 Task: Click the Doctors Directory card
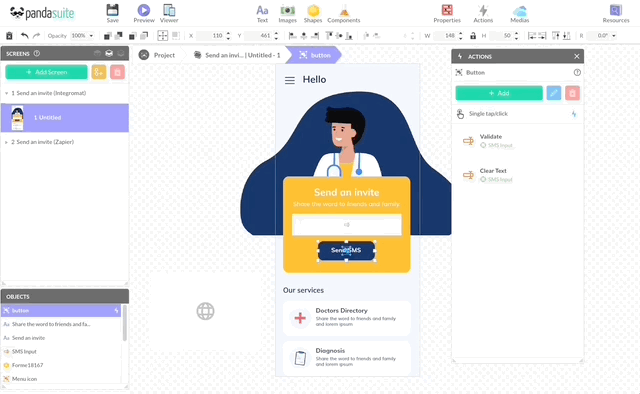347,318
